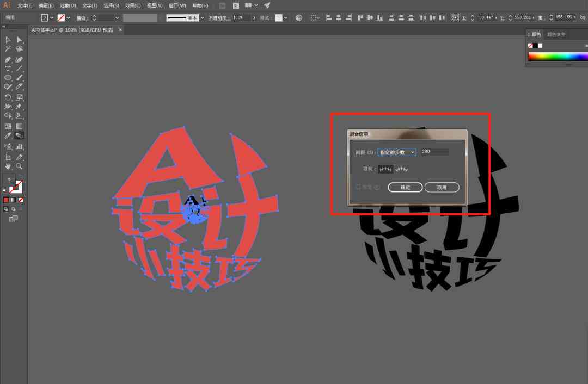Select the Shaper tool
Screen dimensions: 588x384
click(x=8, y=87)
